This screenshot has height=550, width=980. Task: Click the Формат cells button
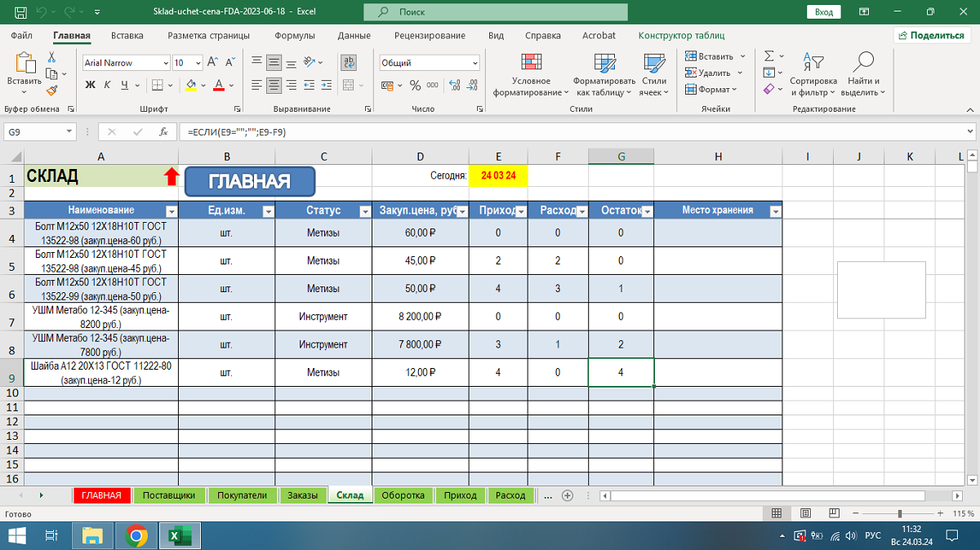point(710,90)
